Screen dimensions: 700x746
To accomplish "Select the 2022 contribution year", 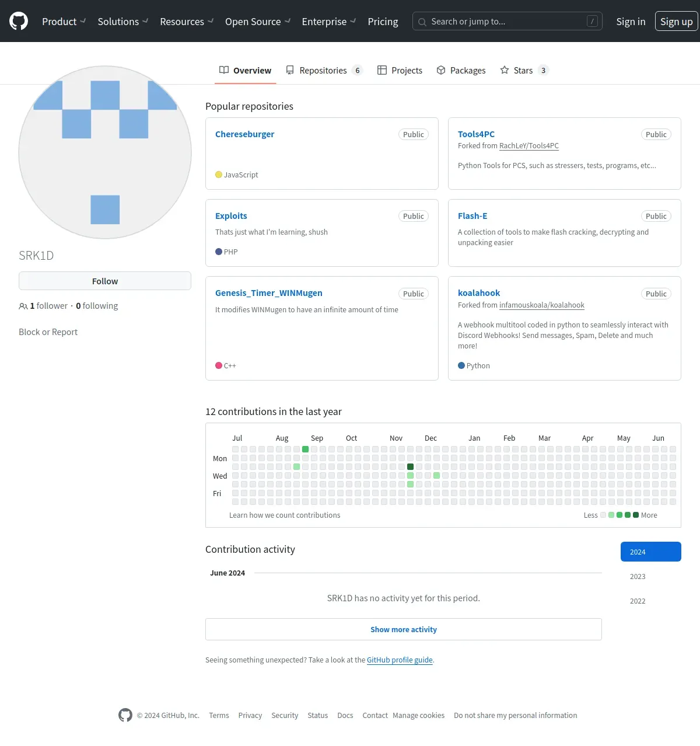I will coord(651,601).
